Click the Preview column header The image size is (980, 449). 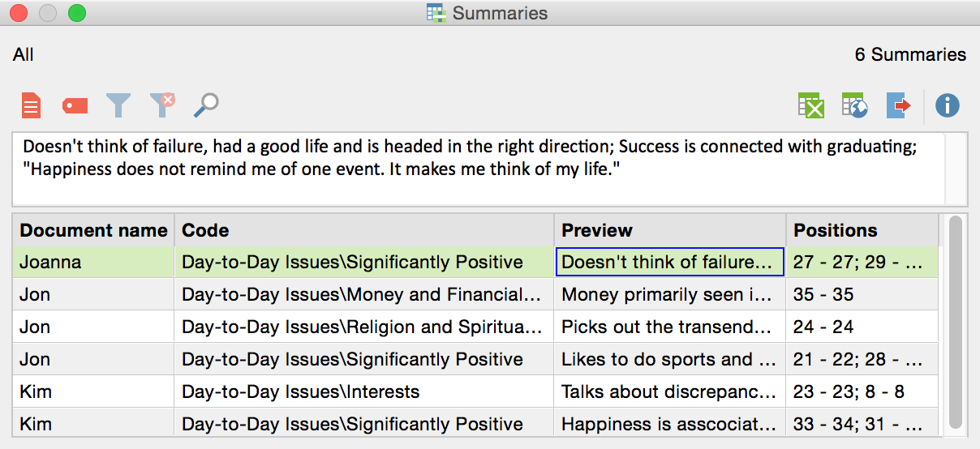tap(669, 230)
